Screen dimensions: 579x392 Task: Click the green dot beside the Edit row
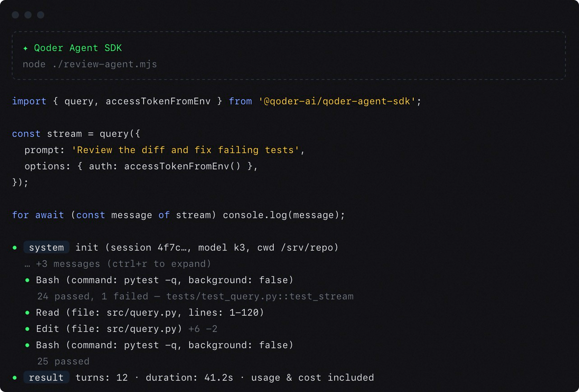point(27,329)
